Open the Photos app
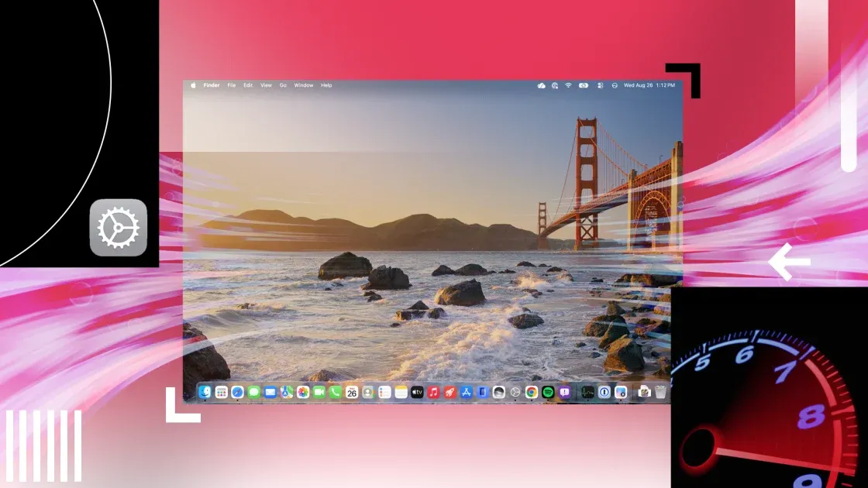This screenshot has height=488, width=868. tap(303, 392)
